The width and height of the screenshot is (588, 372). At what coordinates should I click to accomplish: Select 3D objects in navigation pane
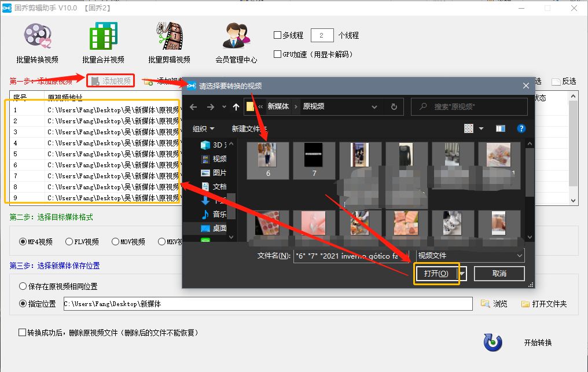pyautogui.click(x=214, y=145)
